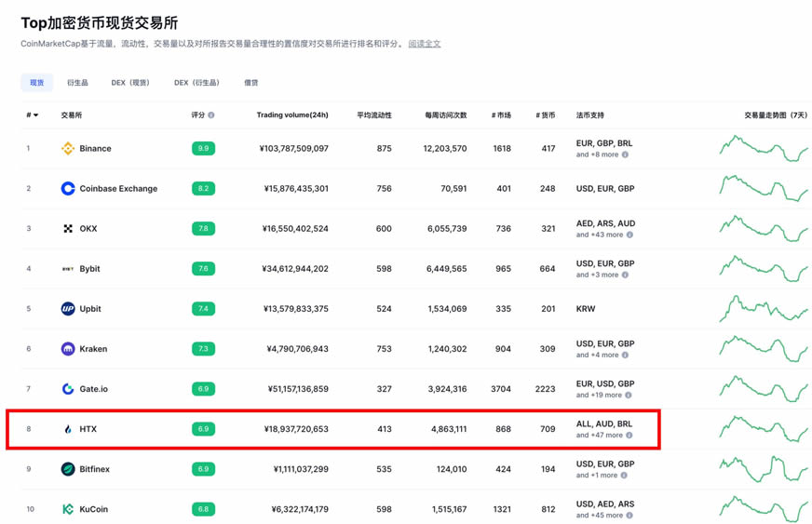Open the DEX（现货） tab
The width and height of the screenshot is (812, 524).
click(130, 83)
